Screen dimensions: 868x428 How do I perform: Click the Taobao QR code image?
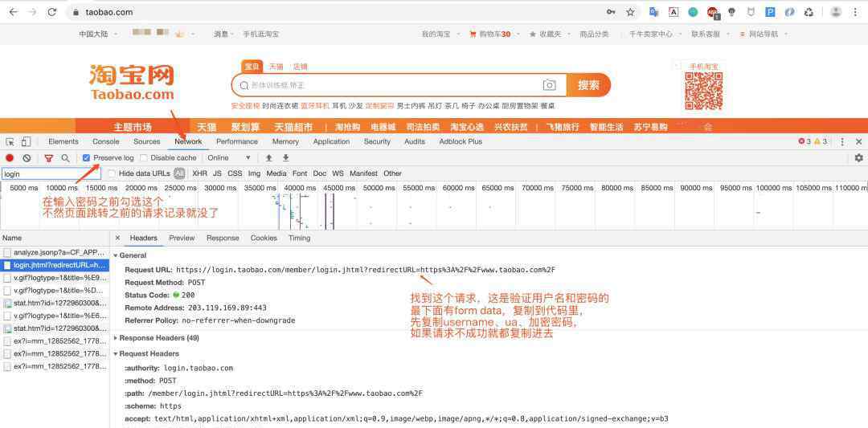point(703,91)
